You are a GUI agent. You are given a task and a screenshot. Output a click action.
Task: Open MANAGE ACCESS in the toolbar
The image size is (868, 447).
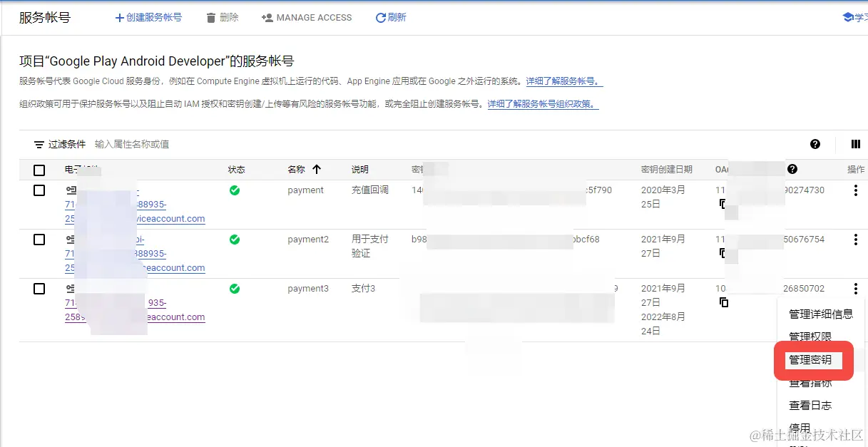[x=307, y=17]
